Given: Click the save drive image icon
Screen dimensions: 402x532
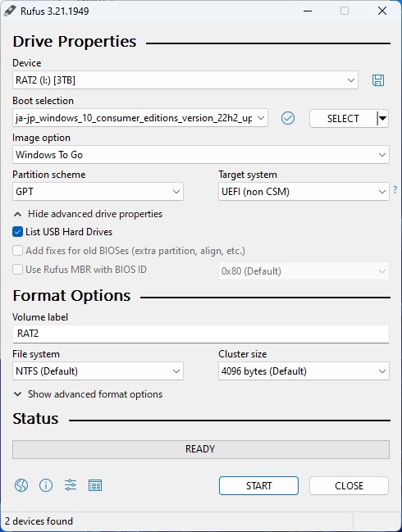Looking at the screenshot, I should (x=378, y=80).
